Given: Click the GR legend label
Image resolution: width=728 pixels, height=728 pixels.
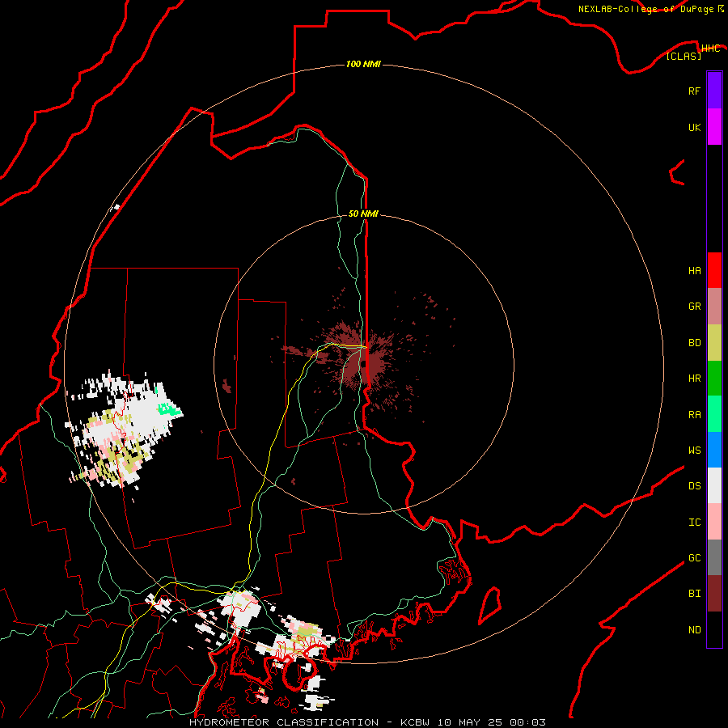Looking at the screenshot, I should tap(694, 307).
